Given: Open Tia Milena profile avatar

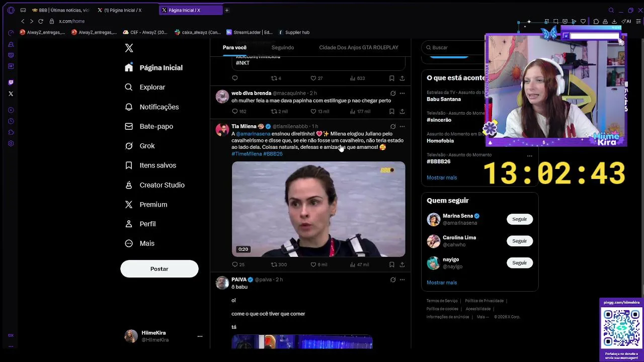Looking at the screenshot, I should coord(222,130).
